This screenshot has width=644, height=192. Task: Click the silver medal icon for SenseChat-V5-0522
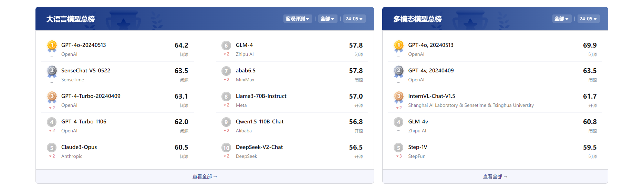[52, 71]
